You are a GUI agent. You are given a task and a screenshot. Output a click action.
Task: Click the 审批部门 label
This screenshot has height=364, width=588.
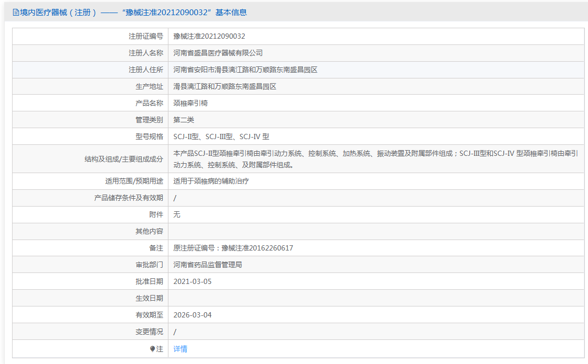click(x=149, y=265)
